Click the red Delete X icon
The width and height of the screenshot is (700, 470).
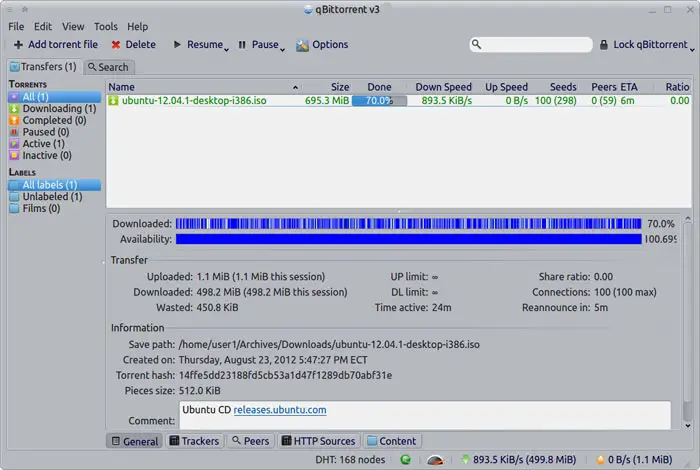point(116,45)
